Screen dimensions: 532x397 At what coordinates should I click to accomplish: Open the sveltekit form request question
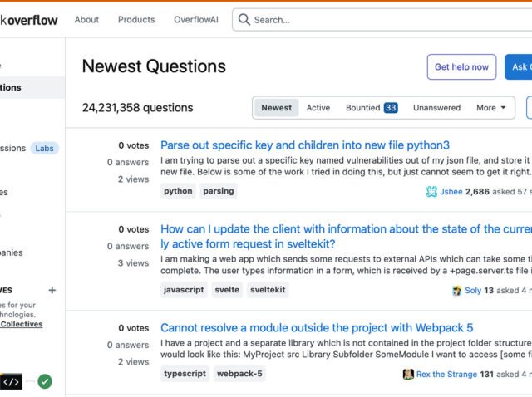(346, 237)
